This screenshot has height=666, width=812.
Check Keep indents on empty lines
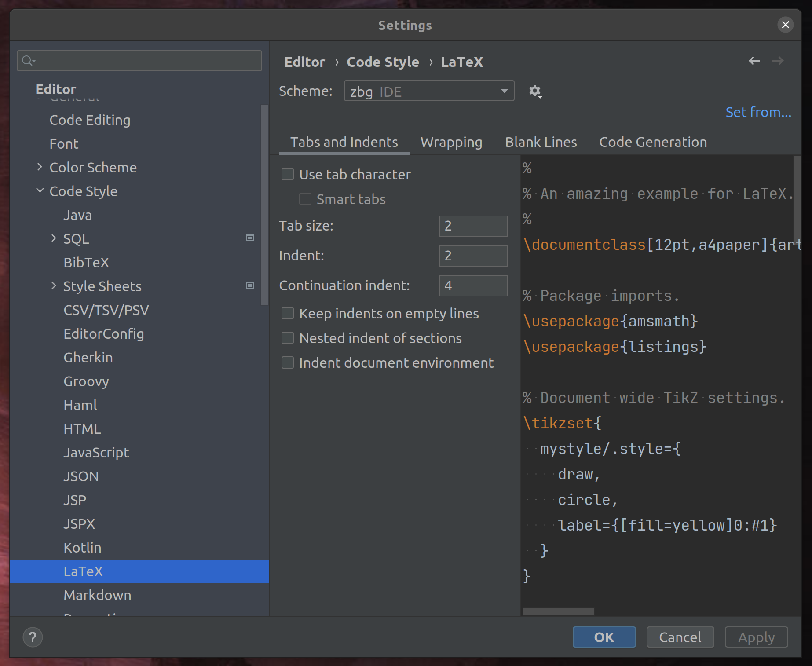tap(288, 313)
